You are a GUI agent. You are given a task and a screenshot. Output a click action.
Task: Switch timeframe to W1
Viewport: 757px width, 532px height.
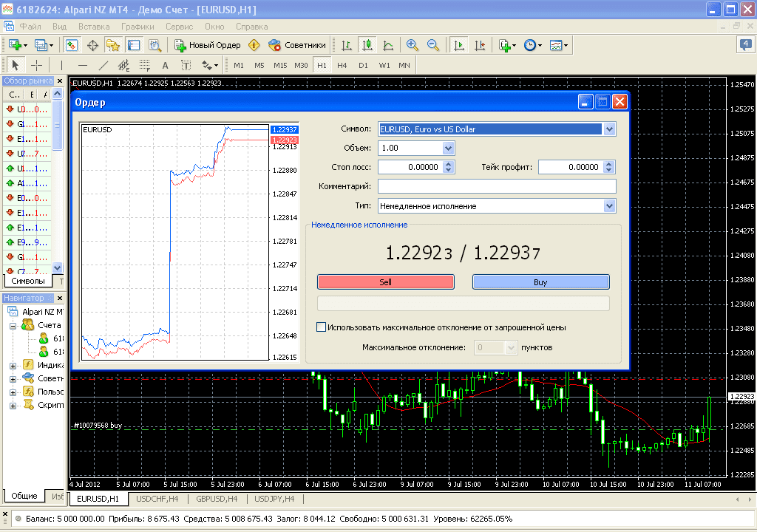click(x=384, y=65)
